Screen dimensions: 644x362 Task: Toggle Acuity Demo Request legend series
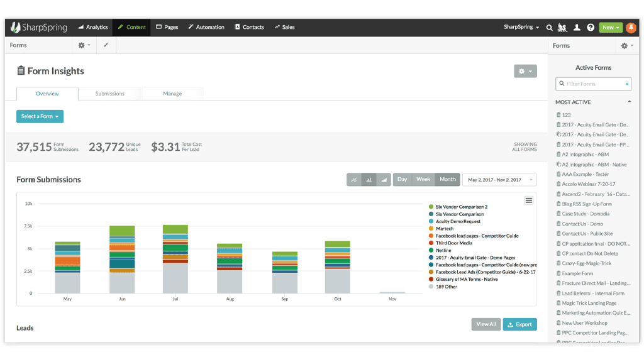point(454,222)
